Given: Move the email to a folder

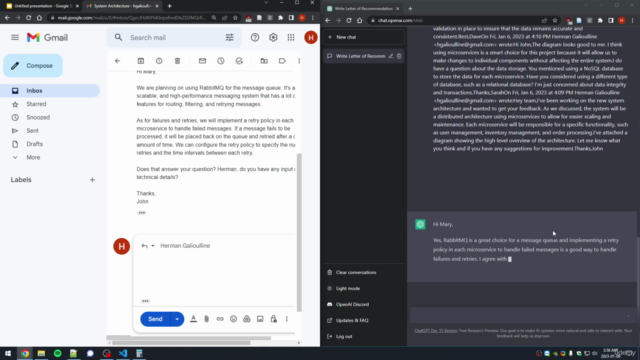Looking at the screenshot, I should click(x=264, y=61).
